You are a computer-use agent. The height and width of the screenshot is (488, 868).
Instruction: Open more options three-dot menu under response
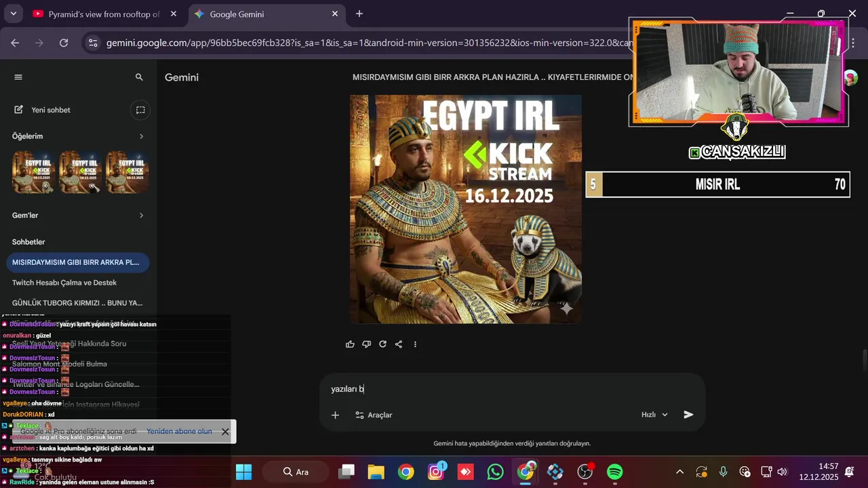[x=415, y=344]
